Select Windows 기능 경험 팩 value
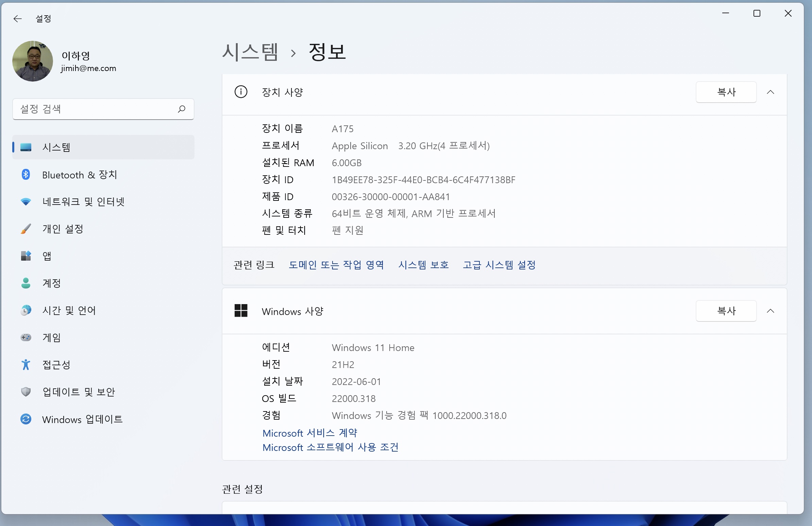The width and height of the screenshot is (812, 526). (419, 416)
